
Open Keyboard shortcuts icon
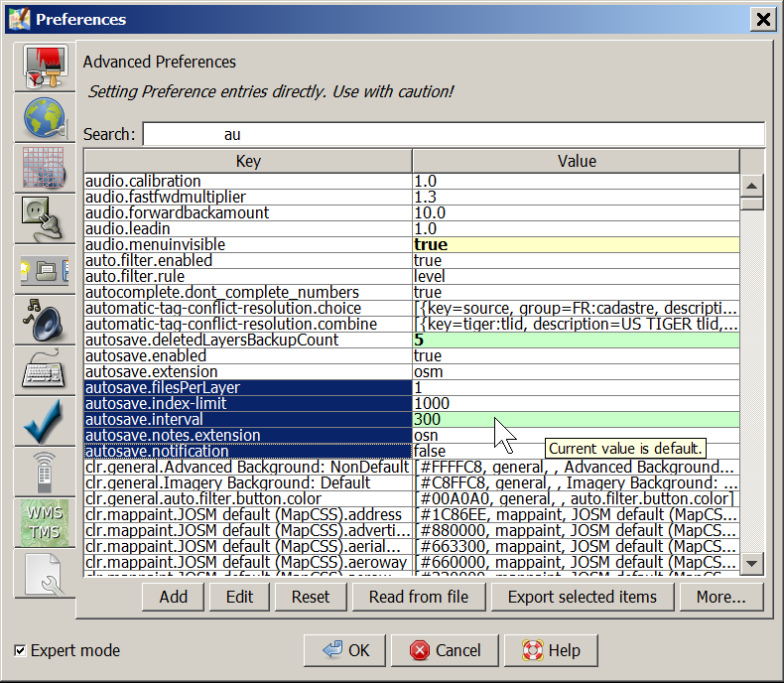(x=44, y=370)
